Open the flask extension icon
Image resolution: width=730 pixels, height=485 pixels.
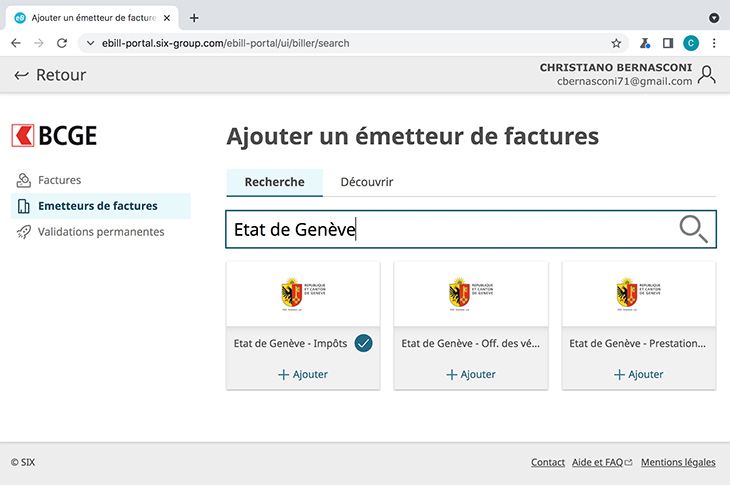645,43
